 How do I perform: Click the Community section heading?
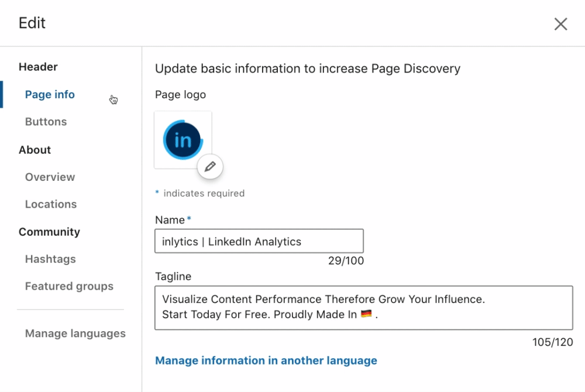(x=49, y=232)
